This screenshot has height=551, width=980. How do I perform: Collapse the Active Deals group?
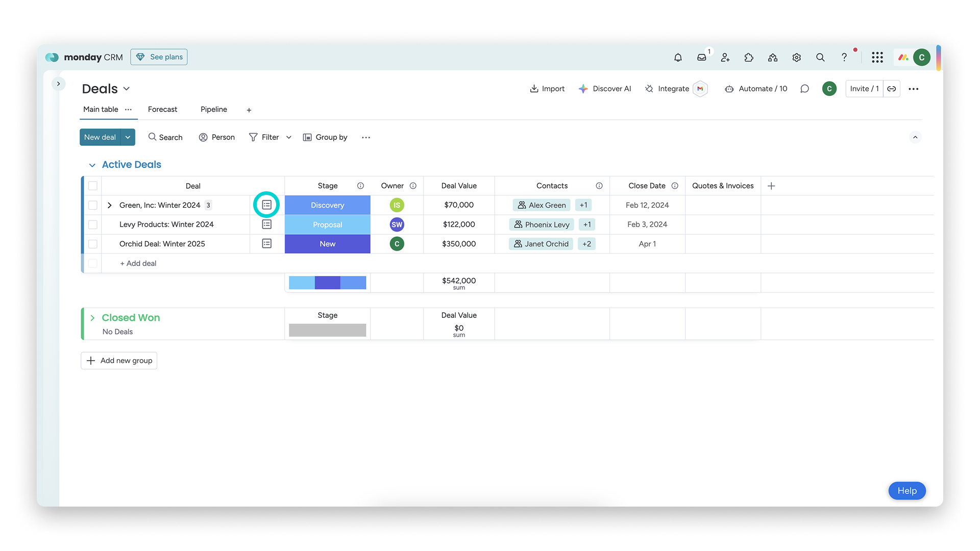pyautogui.click(x=92, y=165)
